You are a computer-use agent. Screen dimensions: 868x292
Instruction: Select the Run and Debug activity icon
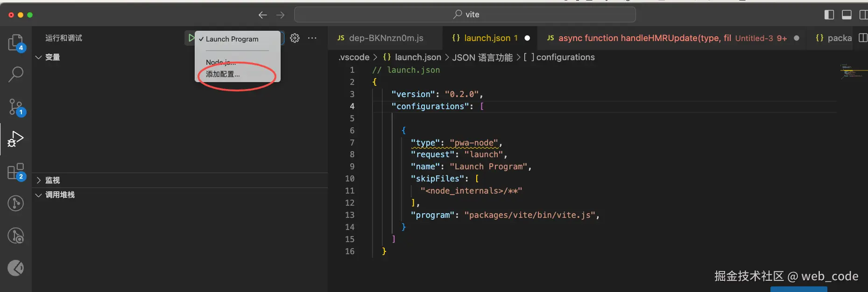(16, 139)
